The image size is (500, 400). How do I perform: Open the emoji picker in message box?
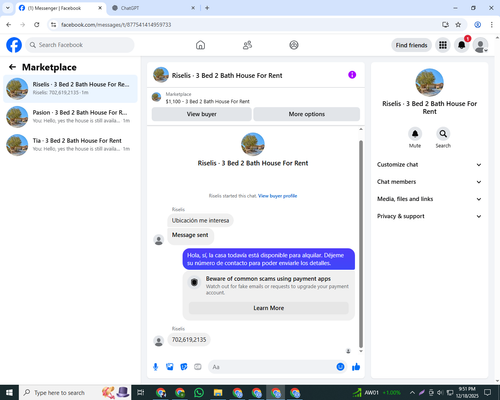coord(340,367)
